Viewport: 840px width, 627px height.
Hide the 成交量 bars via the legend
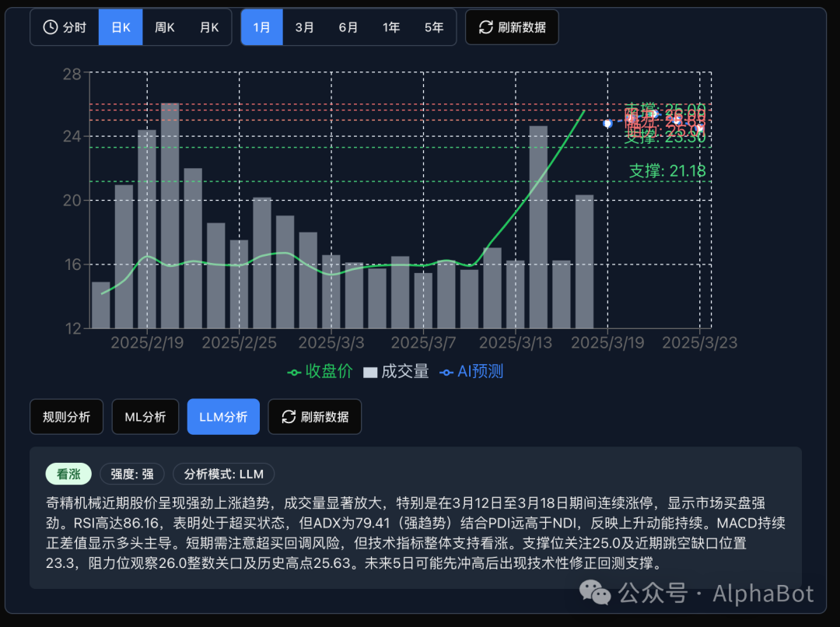(x=404, y=372)
